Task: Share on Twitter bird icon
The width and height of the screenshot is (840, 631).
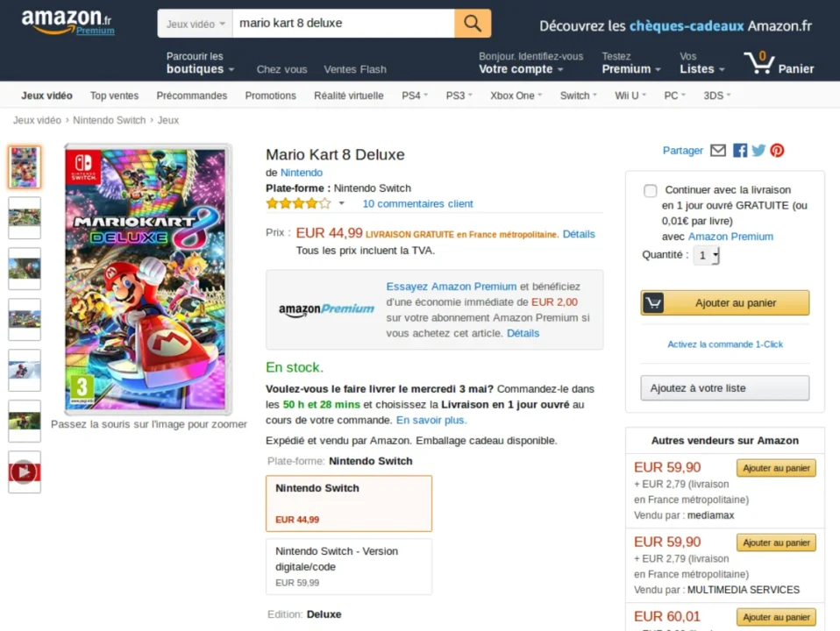Action: pyautogui.click(x=758, y=151)
